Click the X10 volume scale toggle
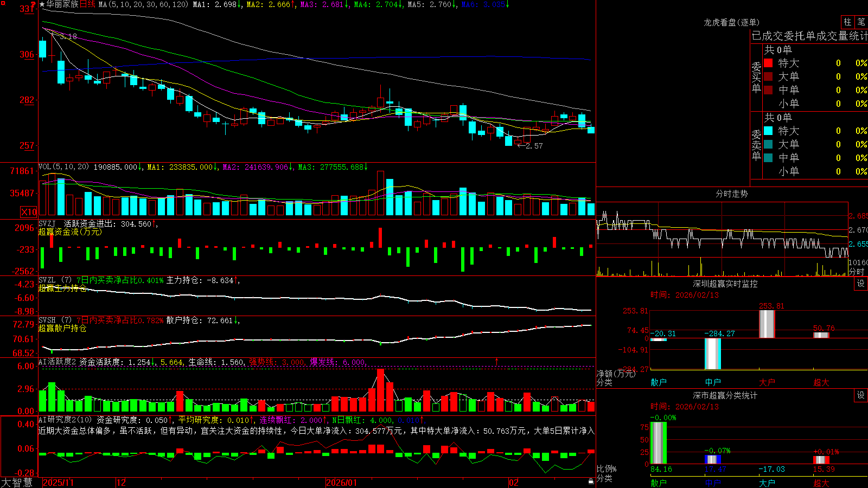The width and height of the screenshot is (868, 488). pos(29,212)
